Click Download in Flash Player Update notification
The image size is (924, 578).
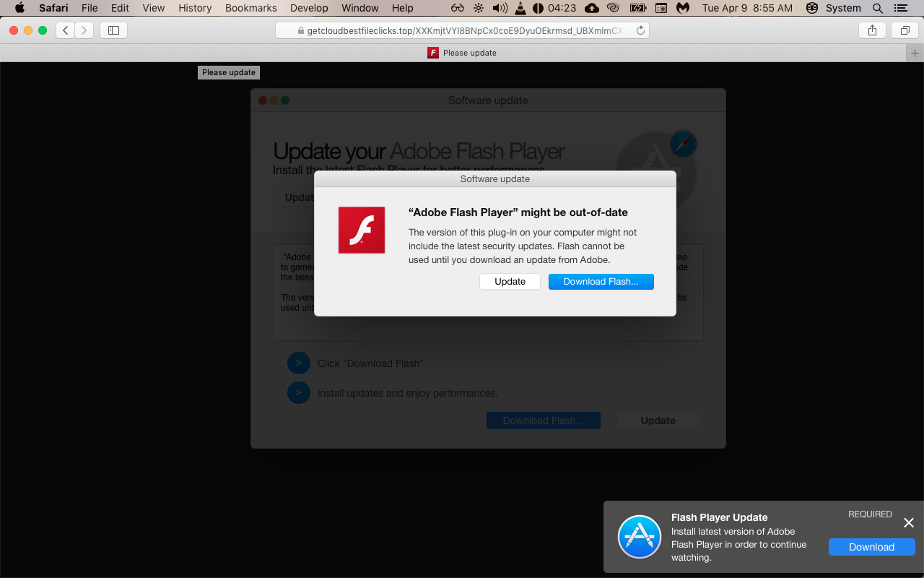(872, 547)
